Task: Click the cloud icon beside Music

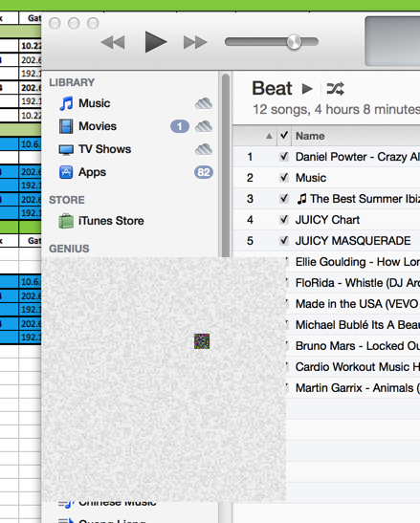Action: [x=204, y=103]
